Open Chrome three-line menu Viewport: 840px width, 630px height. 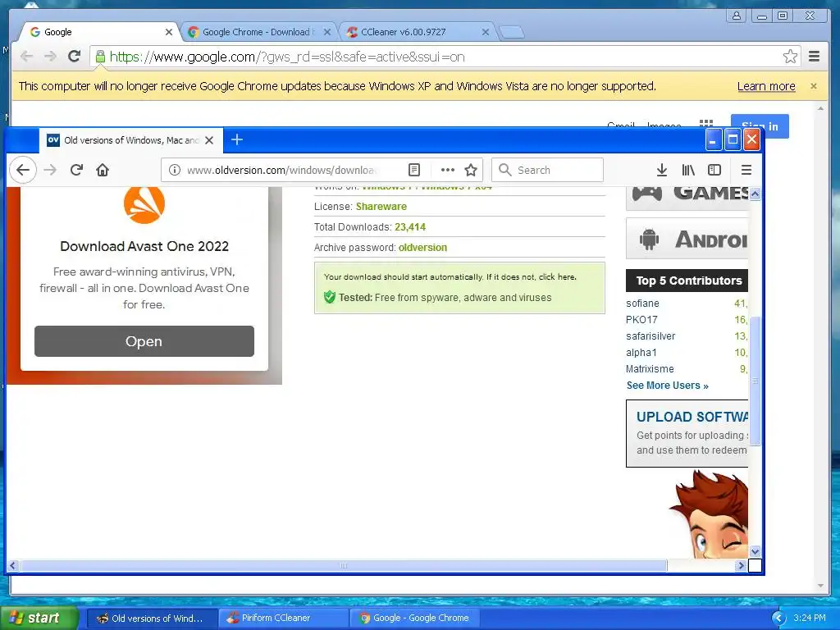click(815, 57)
